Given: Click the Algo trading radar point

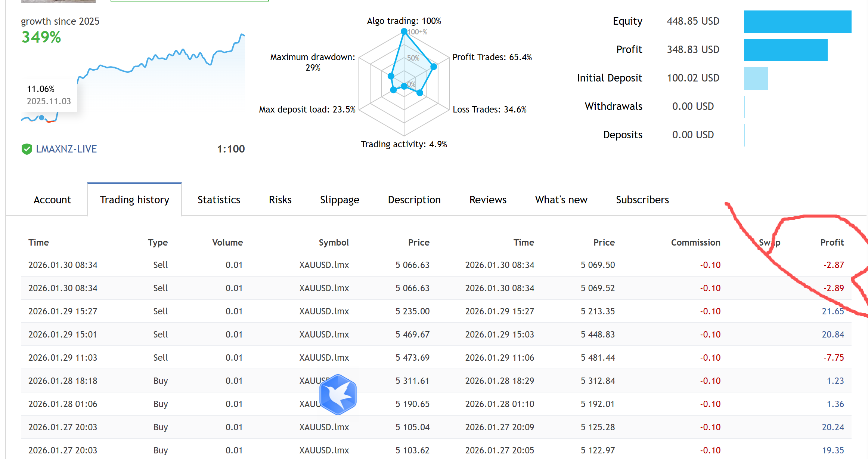Looking at the screenshot, I should pos(404,31).
